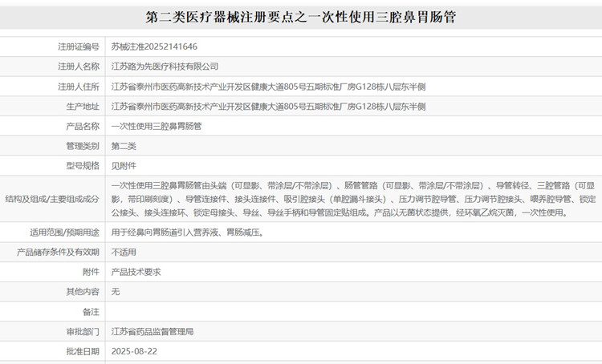This screenshot has width=602, height=364.
Task: Click the 注册证编号 label cell
Action: pos(78,47)
